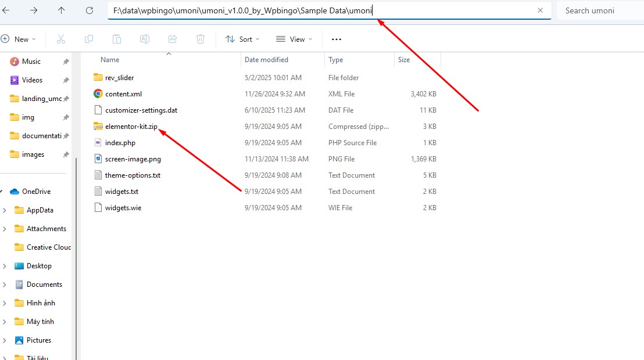Open the View layout dropdown
This screenshot has height=360, width=644.
point(294,39)
